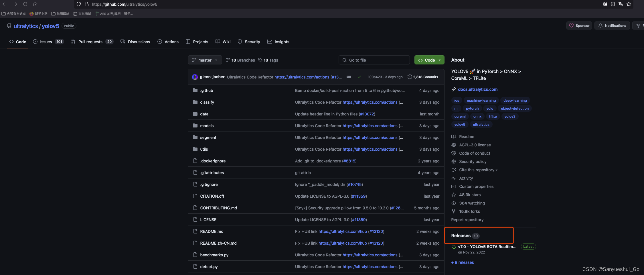This screenshot has width=644, height=275.
Task: Open the green Code dropdown button
Action: pos(429,60)
